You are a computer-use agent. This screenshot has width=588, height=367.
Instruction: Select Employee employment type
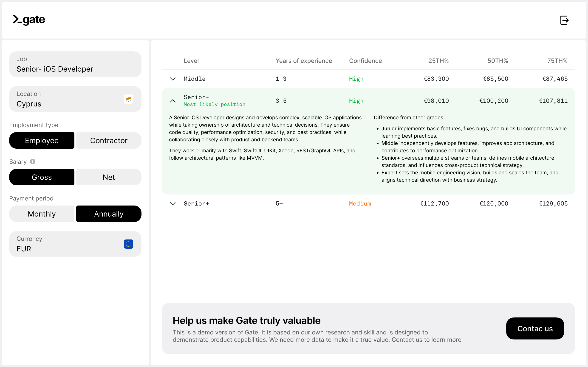pos(42,140)
